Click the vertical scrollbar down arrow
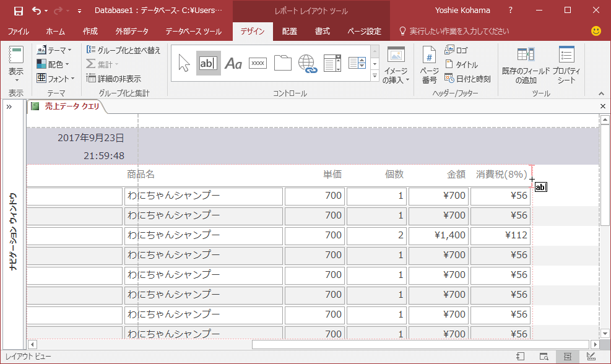This screenshot has height=364, width=611. (x=605, y=333)
